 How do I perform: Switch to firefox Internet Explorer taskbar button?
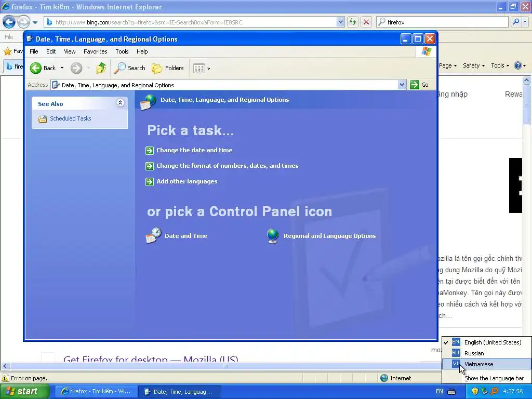click(x=96, y=392)
